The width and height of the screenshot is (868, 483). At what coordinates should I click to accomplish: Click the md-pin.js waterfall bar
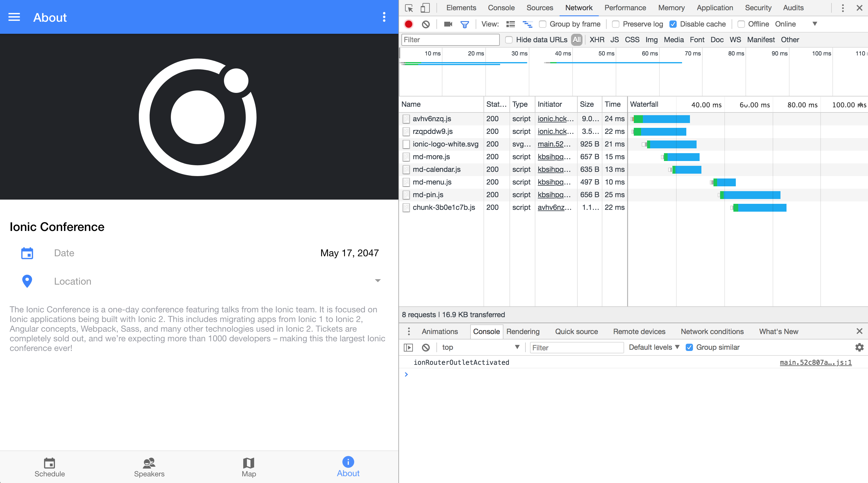[x=750, y=195]
